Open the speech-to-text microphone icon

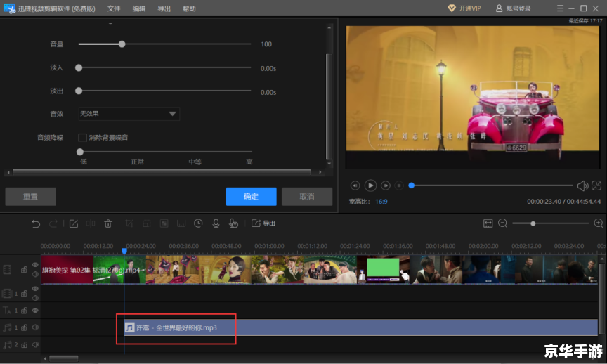pyautogui.click(x=233, y=223)
